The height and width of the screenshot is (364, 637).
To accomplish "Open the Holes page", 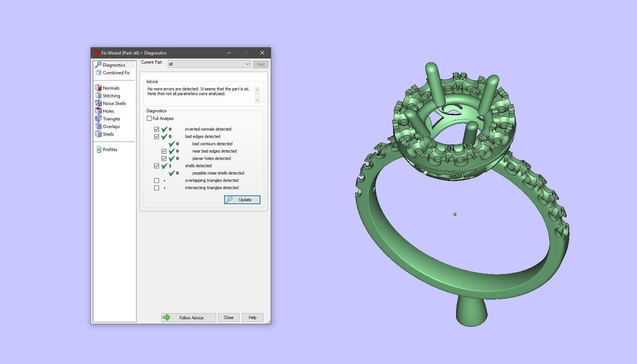I will tap(108, 111).
